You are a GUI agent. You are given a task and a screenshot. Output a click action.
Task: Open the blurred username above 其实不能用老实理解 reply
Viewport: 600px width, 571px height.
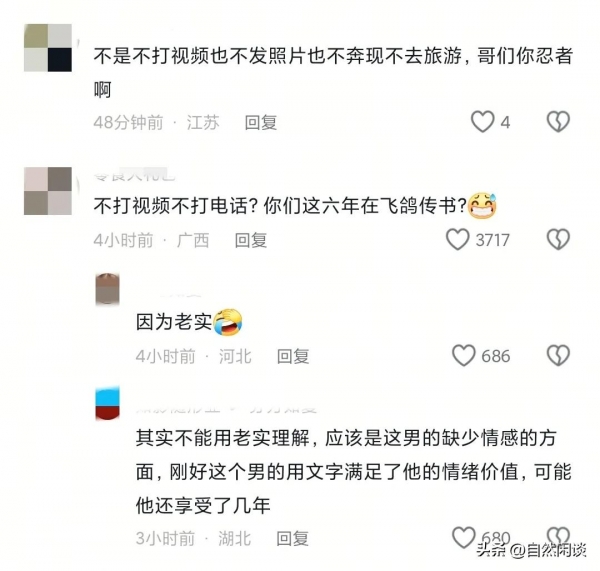pyautogui.click(x=227, y=408)
